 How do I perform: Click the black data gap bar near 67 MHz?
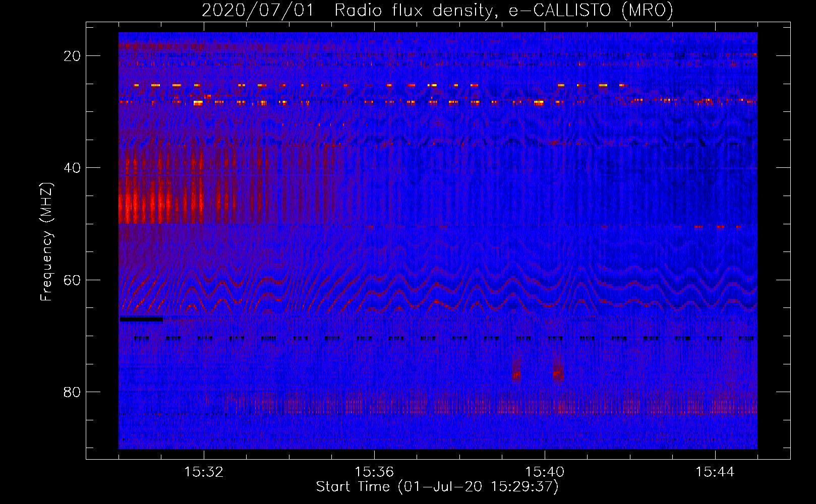142,319
